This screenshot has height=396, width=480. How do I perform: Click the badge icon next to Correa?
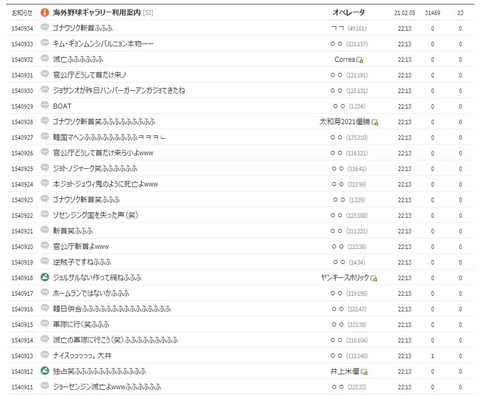pyautogui.click(x=360, y=60)
